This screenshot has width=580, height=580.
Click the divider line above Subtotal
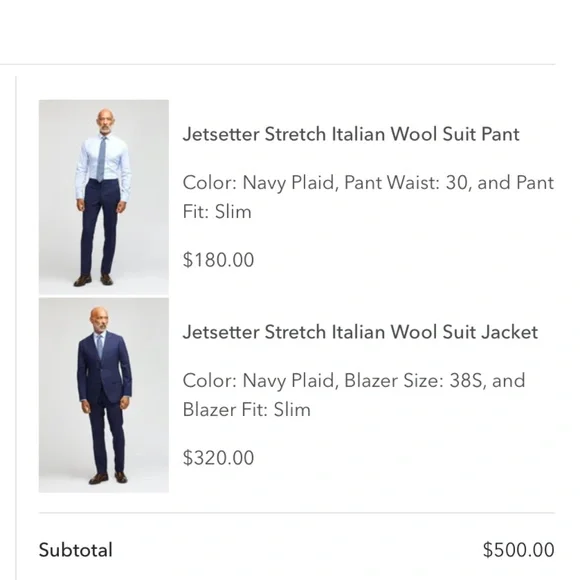(297, 513)
